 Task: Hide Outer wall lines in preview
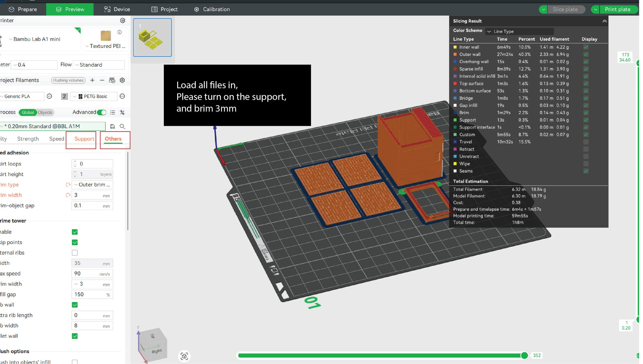click(x=586, y=55)
